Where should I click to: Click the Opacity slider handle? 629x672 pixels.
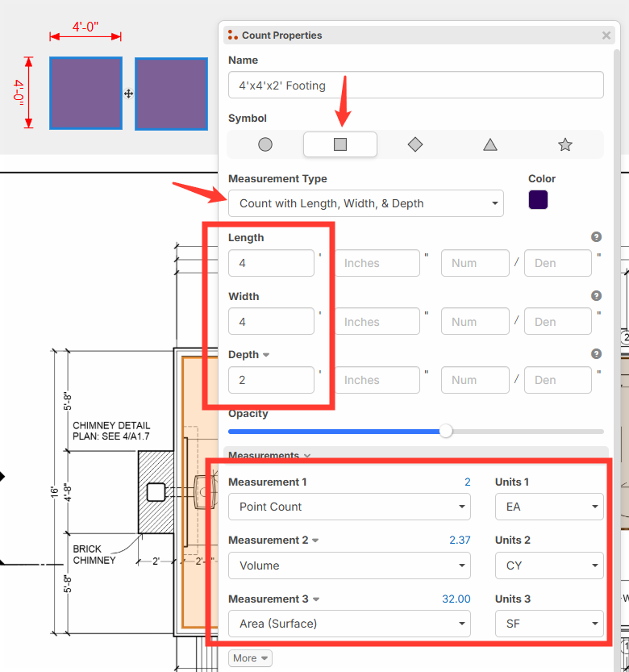[446, 431]
